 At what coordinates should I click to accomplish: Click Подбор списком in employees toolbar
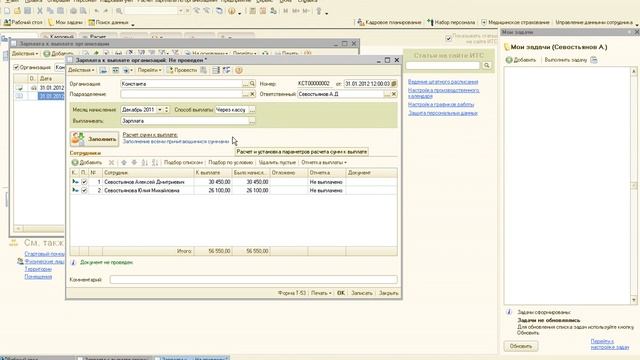pyautogui.click(x=183, y=162)
